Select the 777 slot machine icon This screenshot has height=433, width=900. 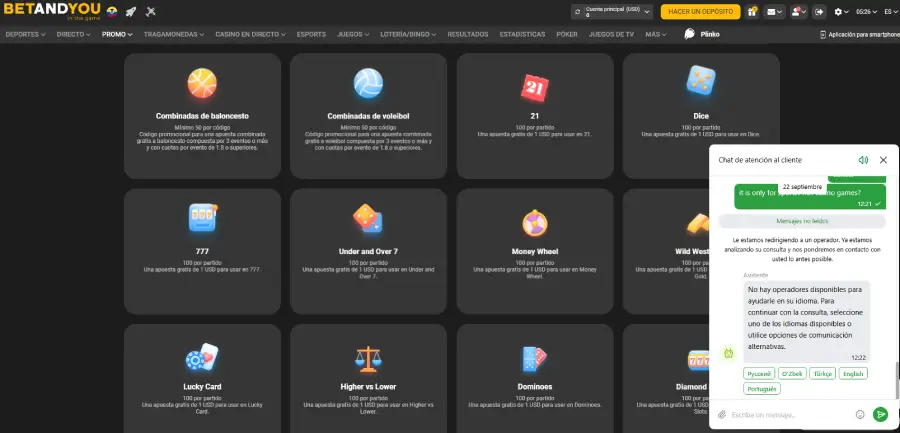203,218
